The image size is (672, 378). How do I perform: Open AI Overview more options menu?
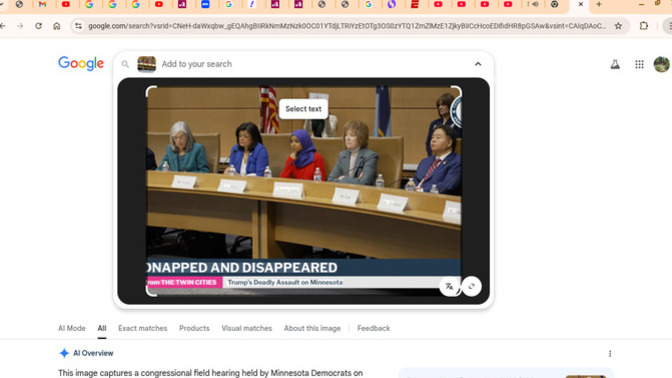(610, 354)
